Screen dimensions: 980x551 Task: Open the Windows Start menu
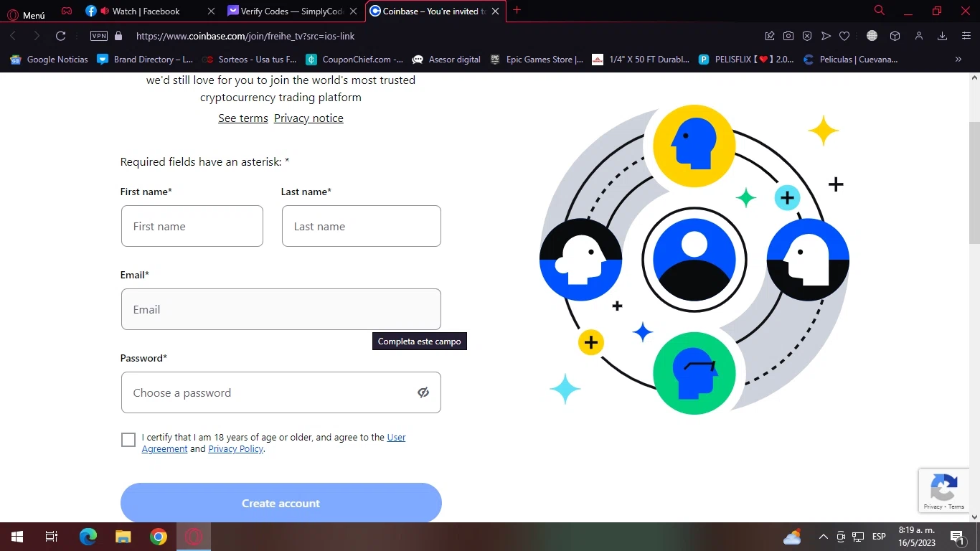point(17,537)
